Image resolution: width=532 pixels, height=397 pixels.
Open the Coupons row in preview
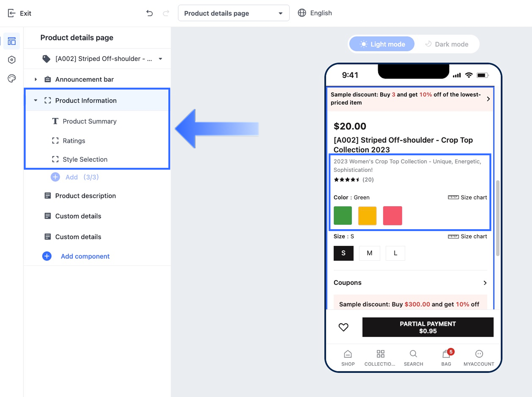click(410, 283)
